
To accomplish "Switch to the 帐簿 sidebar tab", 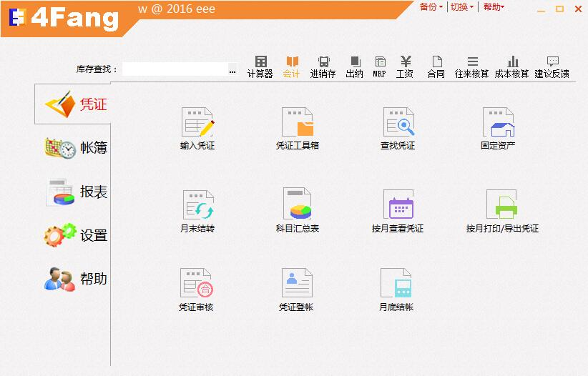I will pos(75,148).
